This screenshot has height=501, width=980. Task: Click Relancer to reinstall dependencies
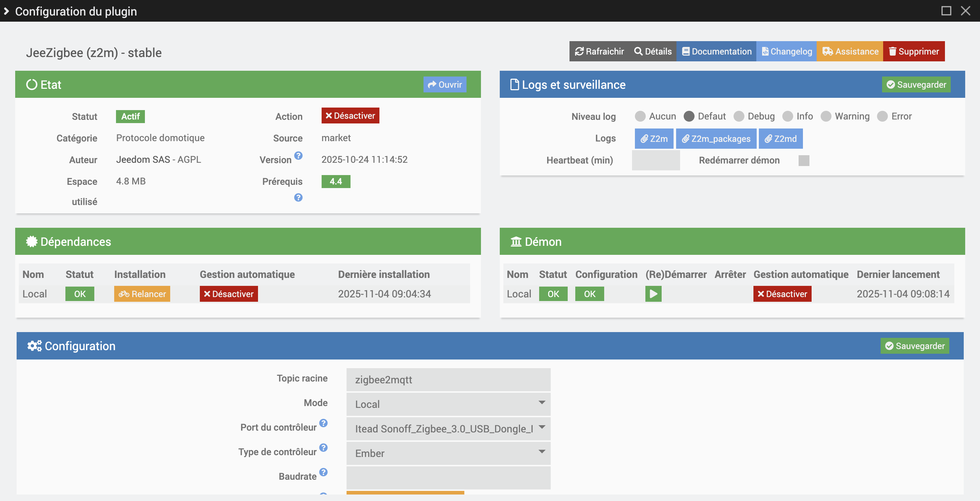[142, 294]
